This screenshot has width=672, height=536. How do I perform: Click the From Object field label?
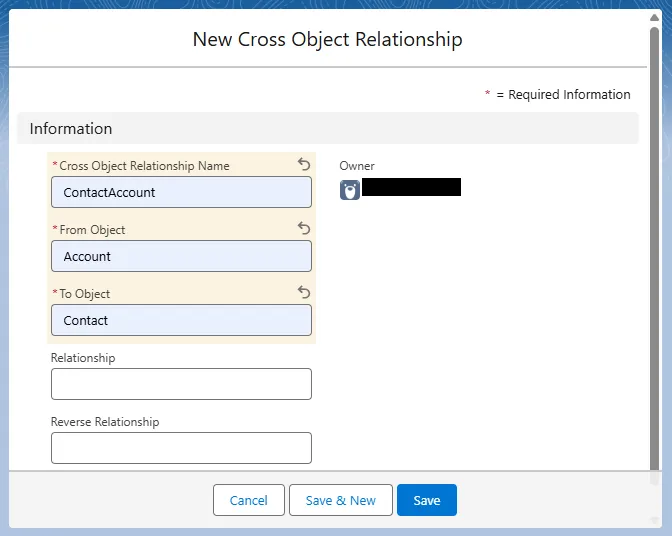92,230
